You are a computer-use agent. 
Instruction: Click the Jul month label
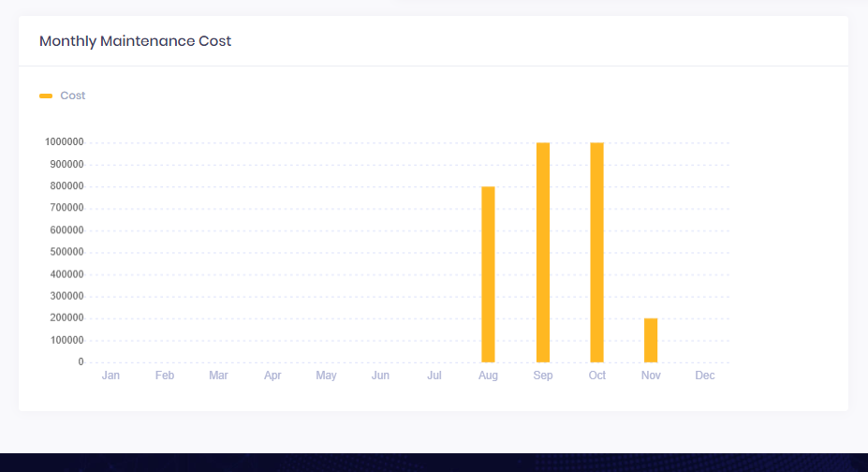click(x=434, y=376)
